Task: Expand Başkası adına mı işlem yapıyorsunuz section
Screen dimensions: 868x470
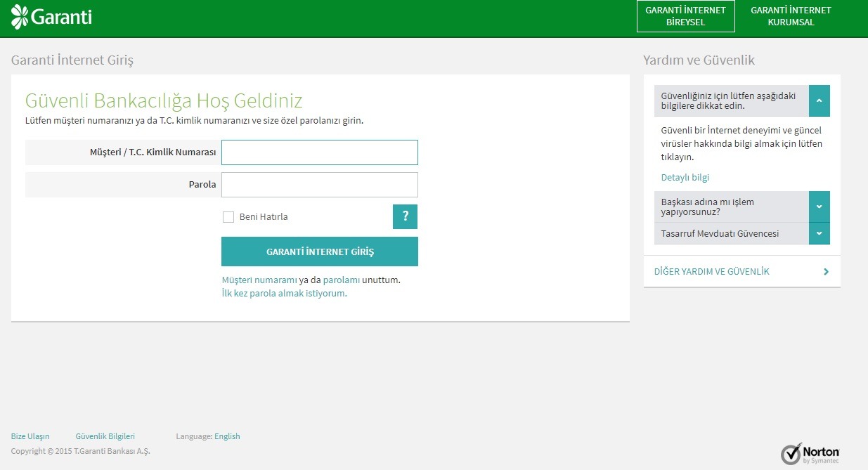Action: (820, 207)
